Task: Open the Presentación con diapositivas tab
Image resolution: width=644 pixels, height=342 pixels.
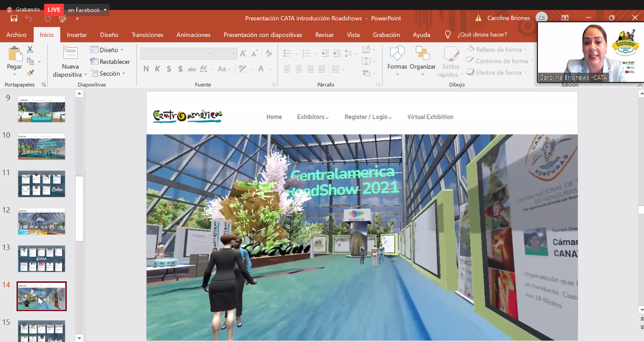Action: point(263,35)
